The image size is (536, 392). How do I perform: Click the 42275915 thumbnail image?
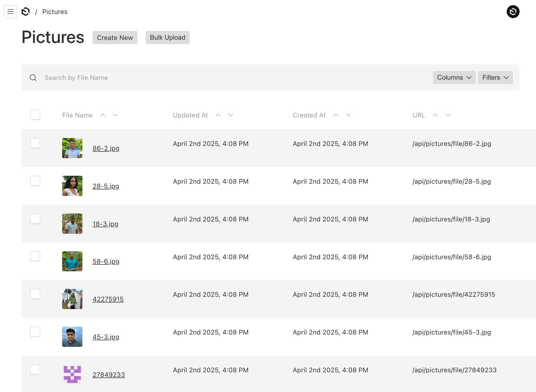[72, 299]
